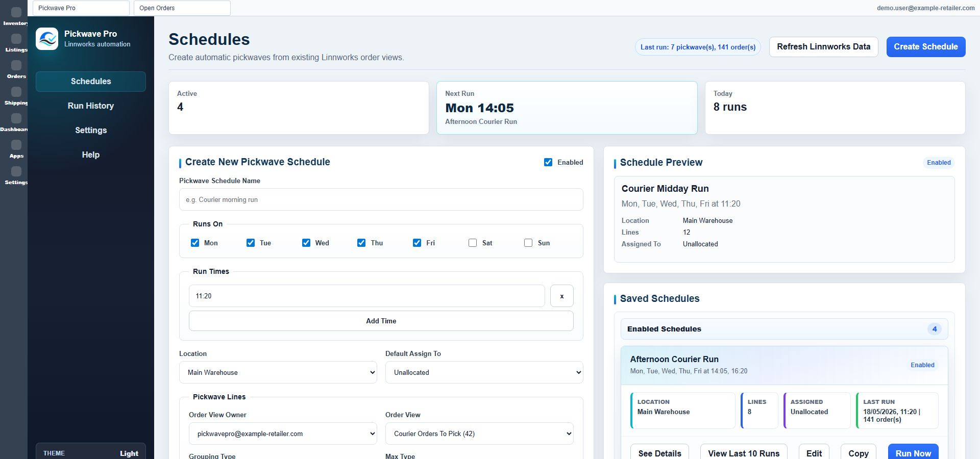Check the Sun day checkbox
This screenshot has height=459, width=980.
528,243
